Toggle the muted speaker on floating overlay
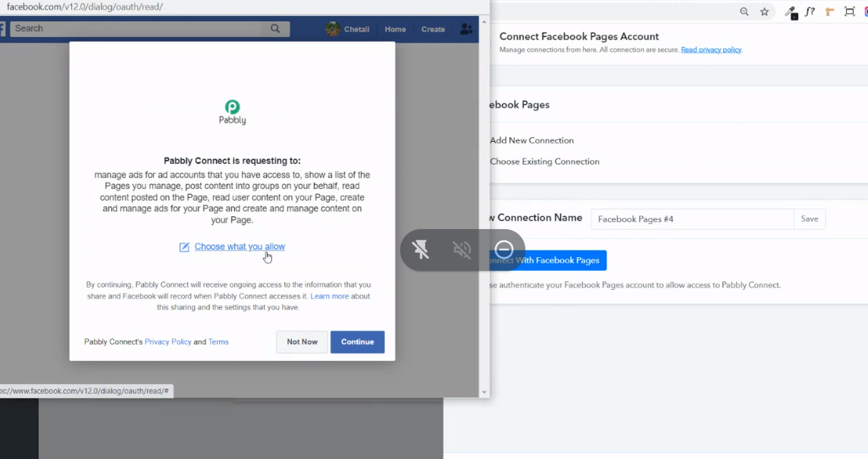This screenshot has width=868, height=459. (462, 249)
